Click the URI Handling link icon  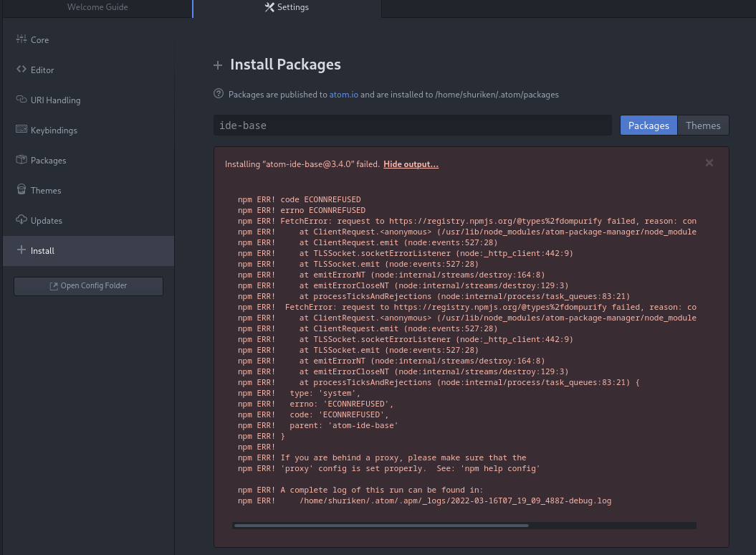coord(21,99)
